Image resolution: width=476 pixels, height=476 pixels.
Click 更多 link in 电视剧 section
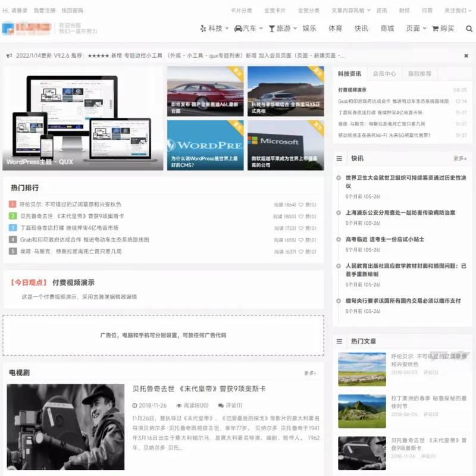[x=310, y=373]
